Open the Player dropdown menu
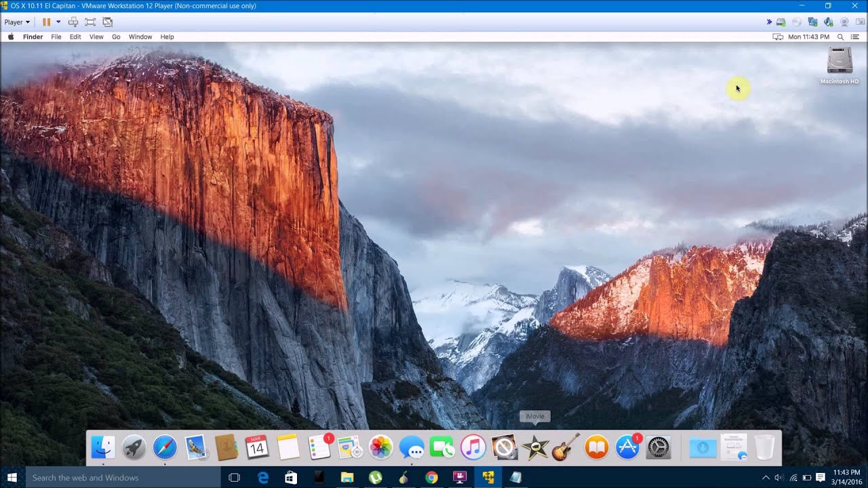 17,22
